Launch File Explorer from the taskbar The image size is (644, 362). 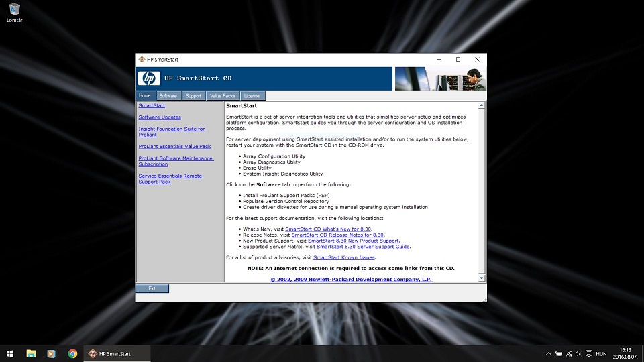31,353
